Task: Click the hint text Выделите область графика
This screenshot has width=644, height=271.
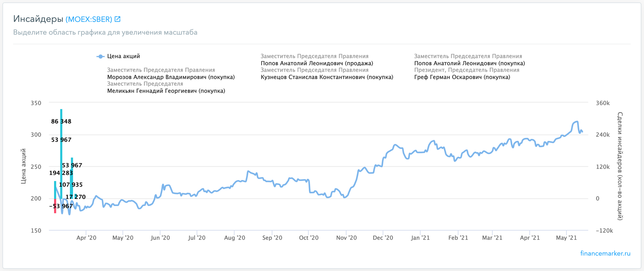Action: click(x=105, y=32)
